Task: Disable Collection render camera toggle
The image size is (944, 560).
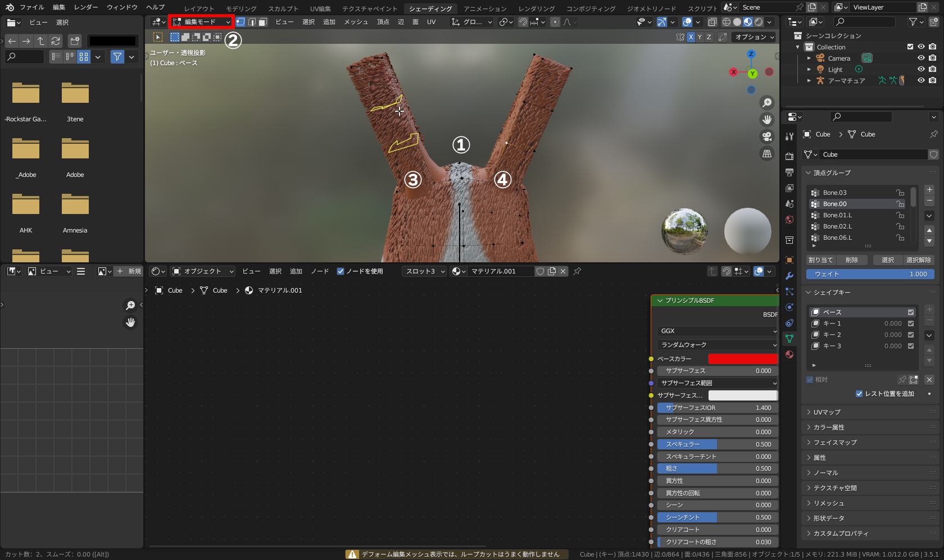Action: (x=933, y=47)
